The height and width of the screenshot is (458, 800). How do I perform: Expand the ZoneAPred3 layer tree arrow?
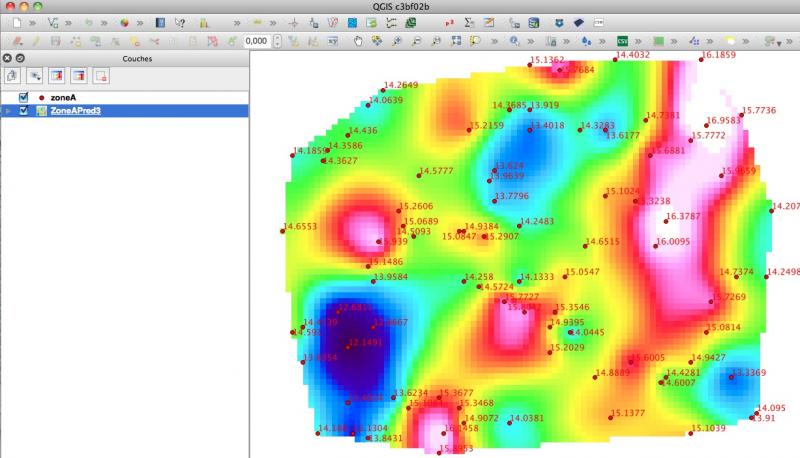pos(9,111)
